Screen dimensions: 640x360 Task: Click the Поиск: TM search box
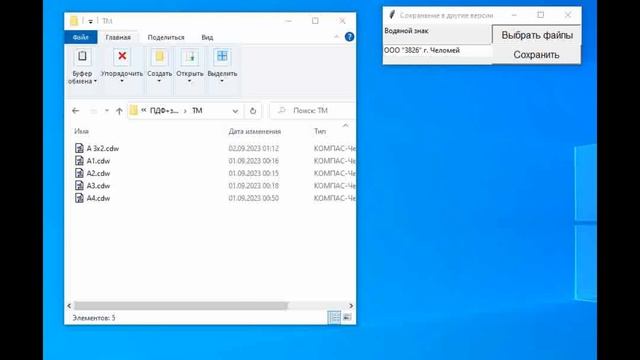click(313, 111)
